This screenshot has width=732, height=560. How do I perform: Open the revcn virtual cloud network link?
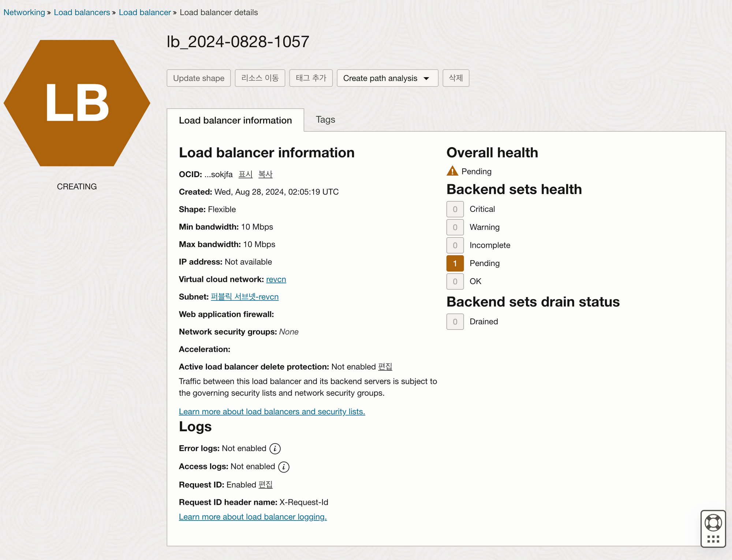point(276,279)
